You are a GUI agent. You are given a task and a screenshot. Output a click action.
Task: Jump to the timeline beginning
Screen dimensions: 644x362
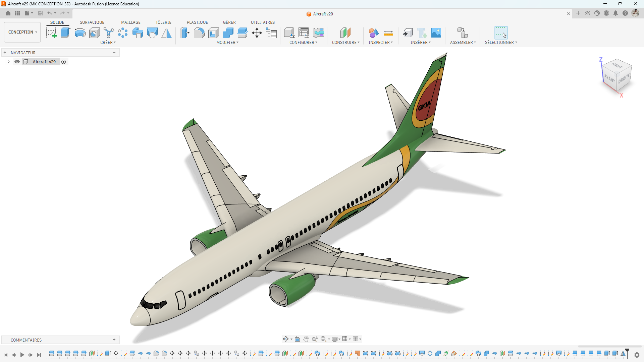coord(5,355)
